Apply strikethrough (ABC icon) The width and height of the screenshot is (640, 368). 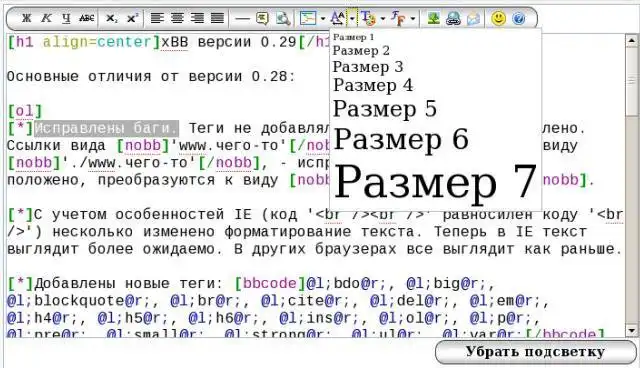pyautogui.click(x=87, y=18)
